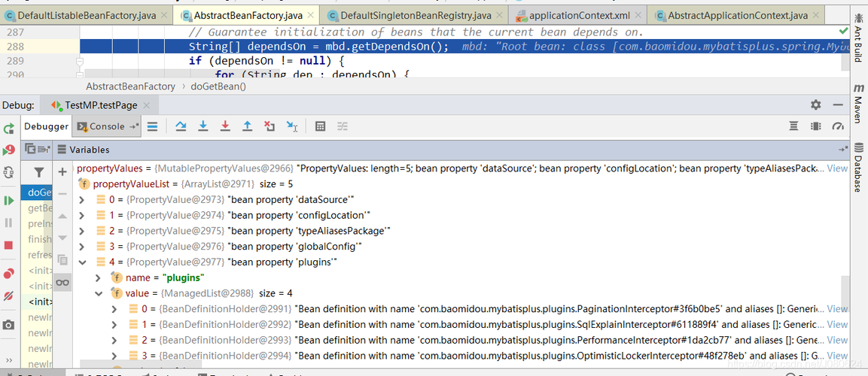The image size is (868, 376).
Task: Click the Step Into icon
Action: click(203, 126)
